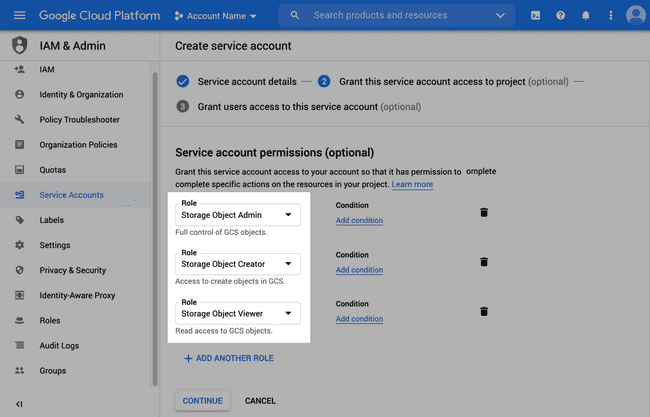Open the help question mark icon
The height and width of the screenshot is (417, 650).
[560, 15]
